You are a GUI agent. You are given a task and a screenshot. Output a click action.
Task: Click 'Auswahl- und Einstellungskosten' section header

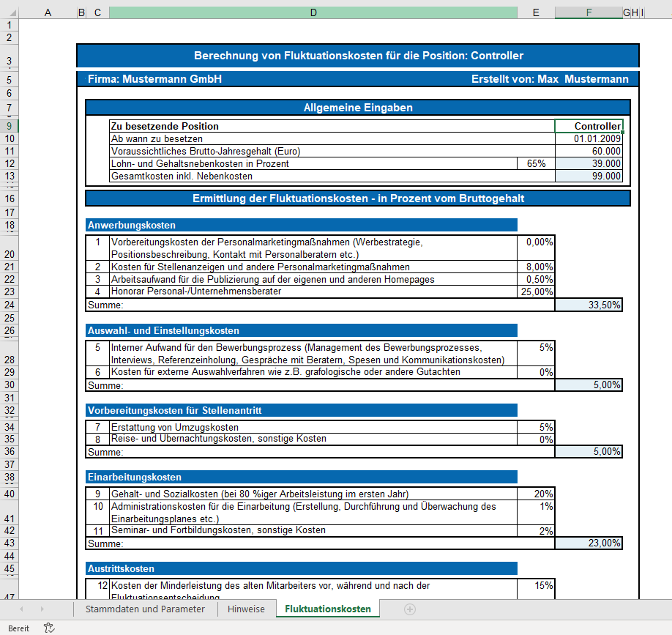(302, 330)
